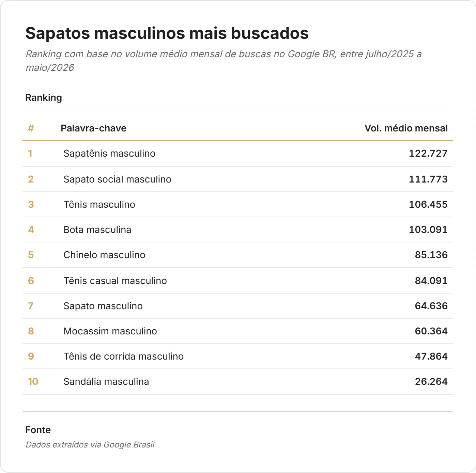Click rank number 10 in the list

point(33,381)
